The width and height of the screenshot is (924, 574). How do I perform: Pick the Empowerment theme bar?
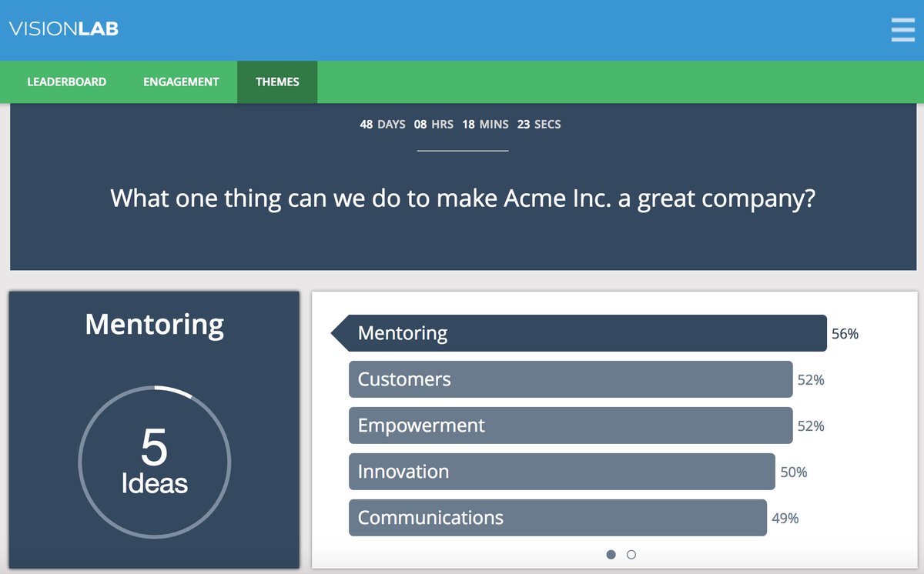tap(571, 425)
